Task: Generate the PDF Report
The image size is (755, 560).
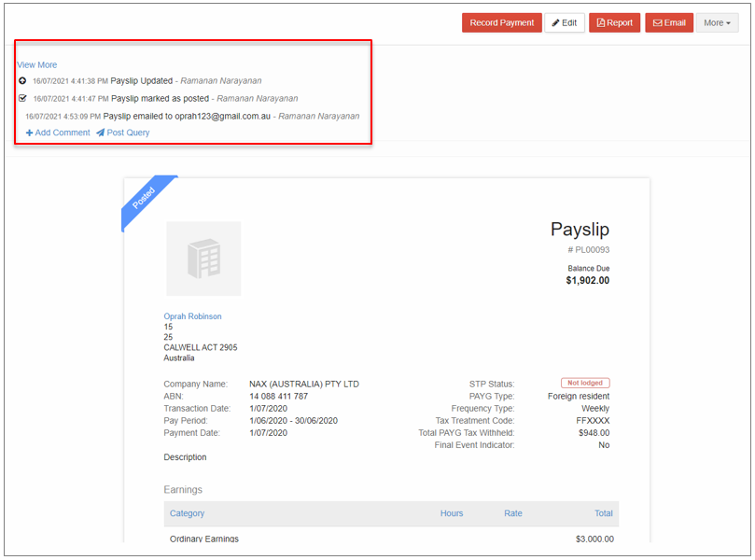Action: [614, 22]
